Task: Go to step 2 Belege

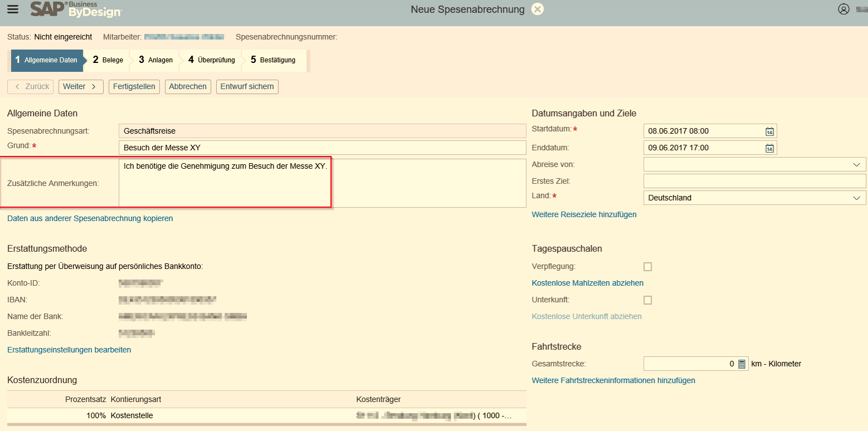Action: click(108, 60)
